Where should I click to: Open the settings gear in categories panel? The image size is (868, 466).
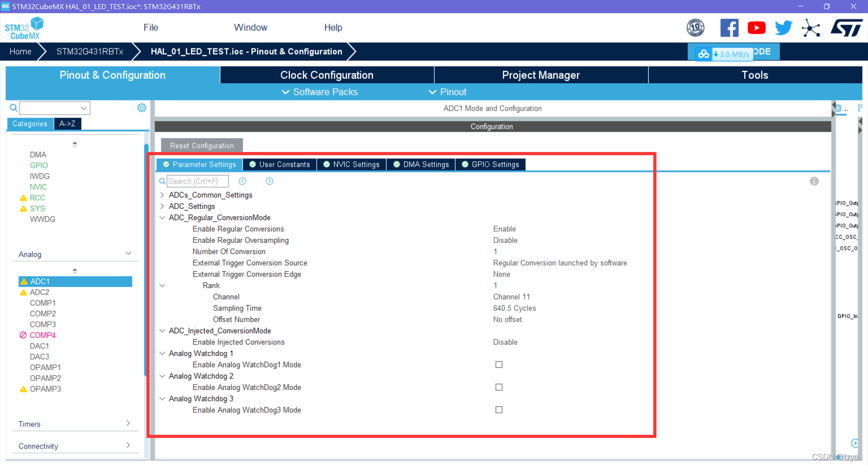pyautogui.click(x=142, y=108)
